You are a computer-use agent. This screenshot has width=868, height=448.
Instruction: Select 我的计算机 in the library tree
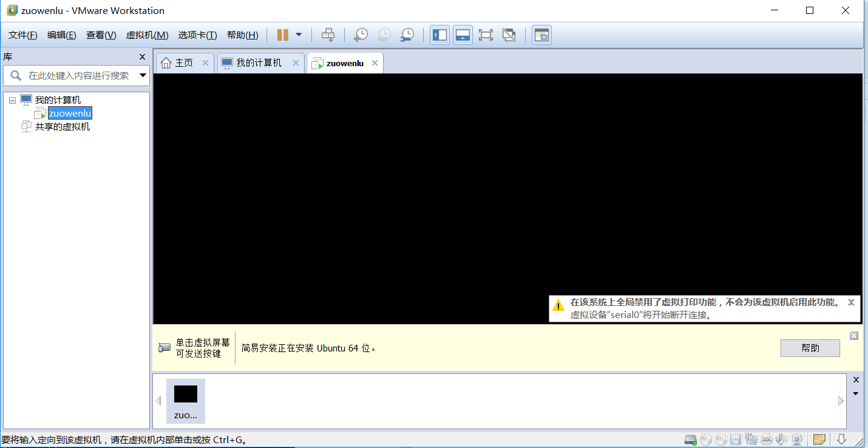pyautogui.click(x=58, y=100)
